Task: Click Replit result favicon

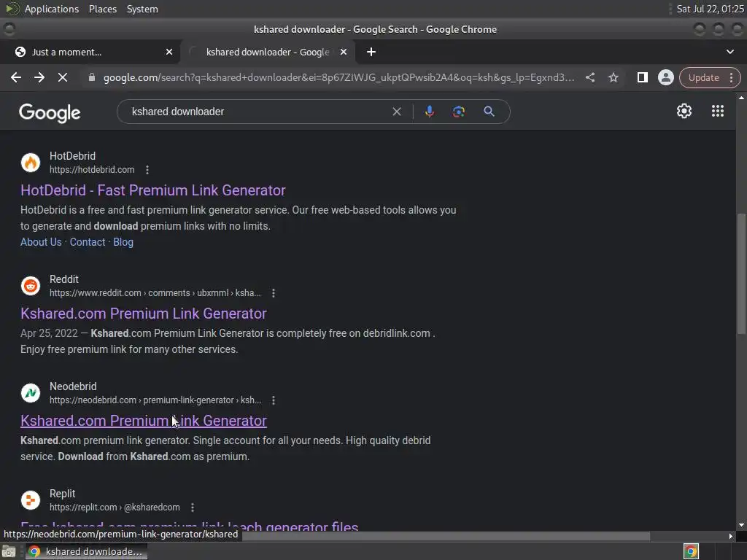Action: (31, 500)
